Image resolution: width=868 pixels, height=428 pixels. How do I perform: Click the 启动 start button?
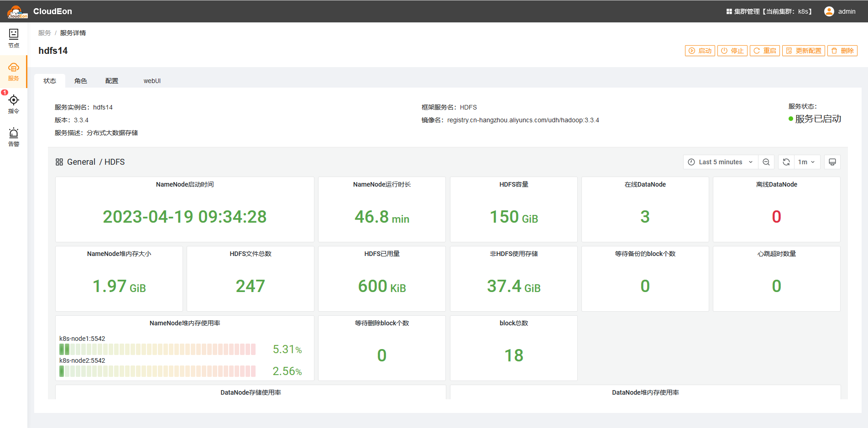coord(700,51)
